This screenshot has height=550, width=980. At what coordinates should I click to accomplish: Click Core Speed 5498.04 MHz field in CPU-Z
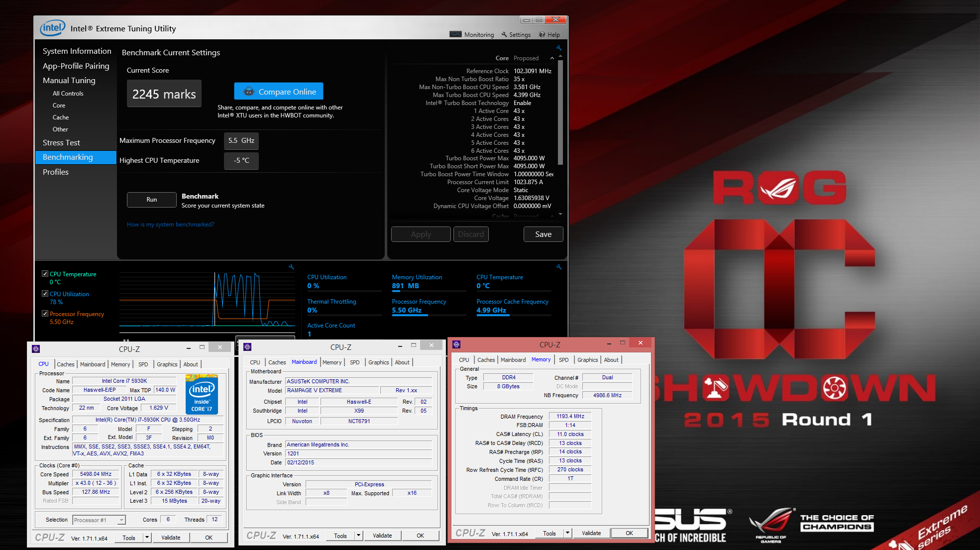(96, 474)
